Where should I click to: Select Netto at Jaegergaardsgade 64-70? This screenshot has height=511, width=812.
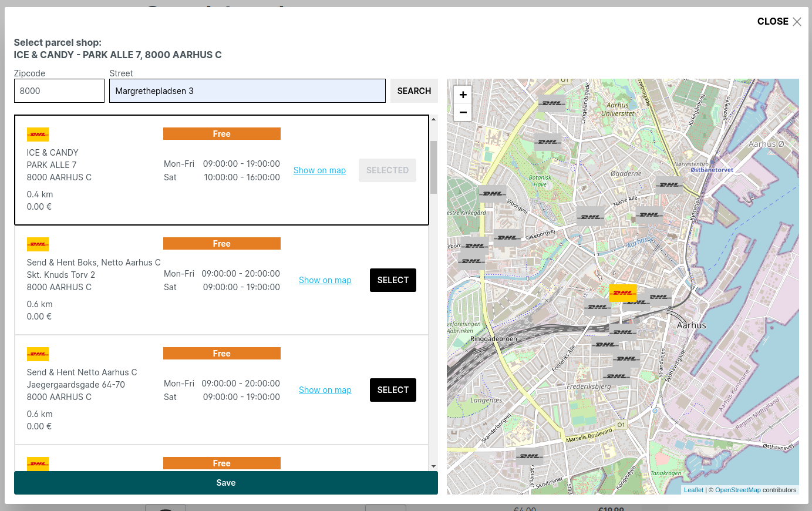tap(393, 390)
